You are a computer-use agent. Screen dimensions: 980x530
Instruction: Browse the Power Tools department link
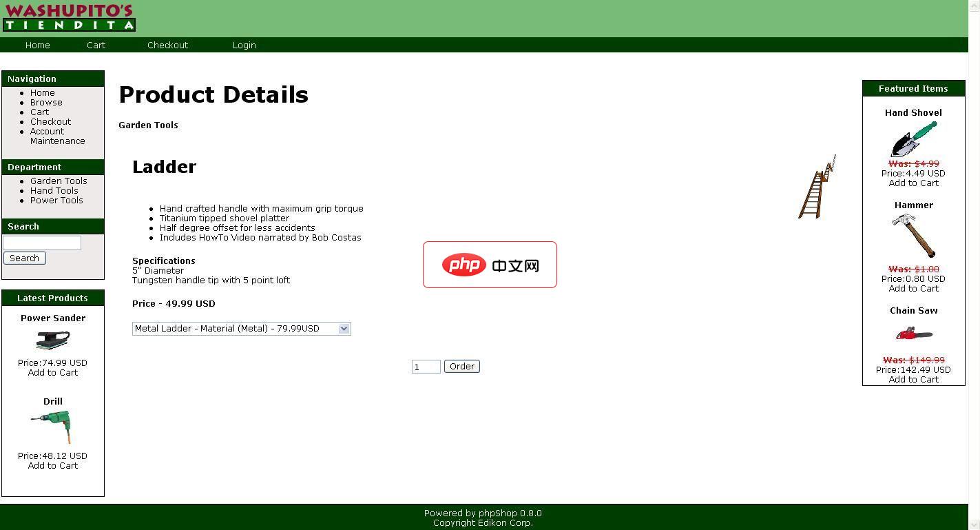(56, 200)
